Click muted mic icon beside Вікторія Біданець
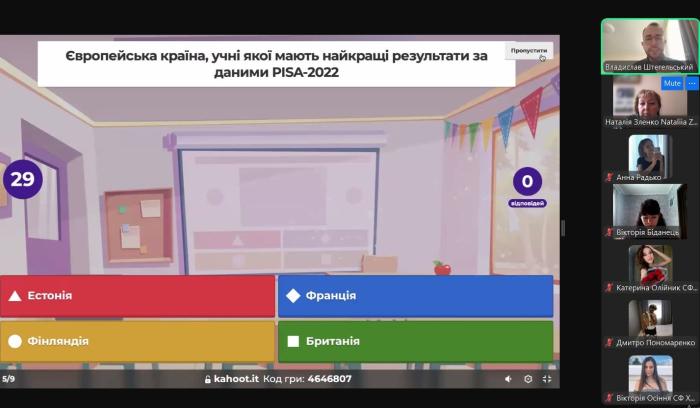Viewport: 700px width, 408px height. point(609,232)
